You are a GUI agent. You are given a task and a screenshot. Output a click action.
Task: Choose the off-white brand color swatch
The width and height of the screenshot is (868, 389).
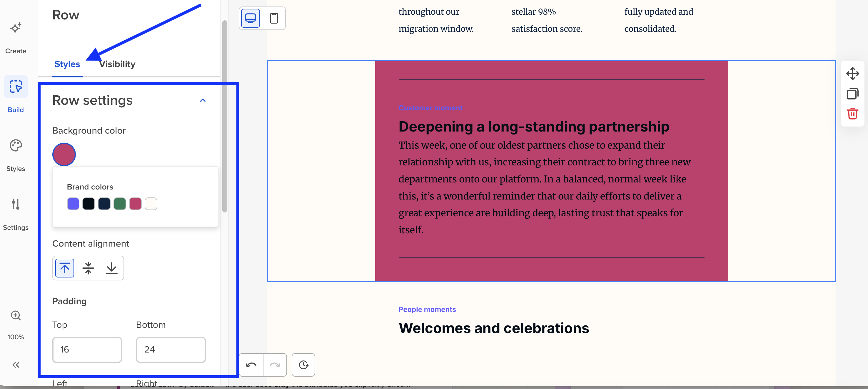(151, 204)
